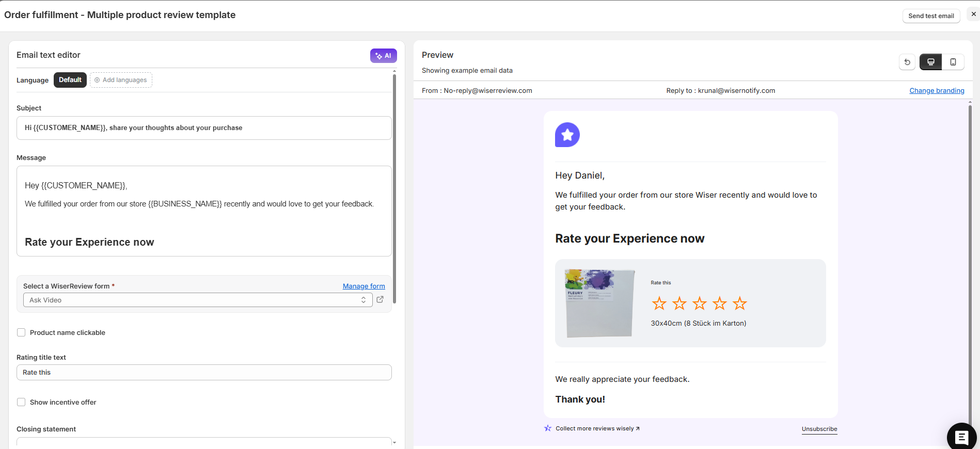Toggle the Show incentive offer checkbox
The image size is (980, 449).
(21, 402)
